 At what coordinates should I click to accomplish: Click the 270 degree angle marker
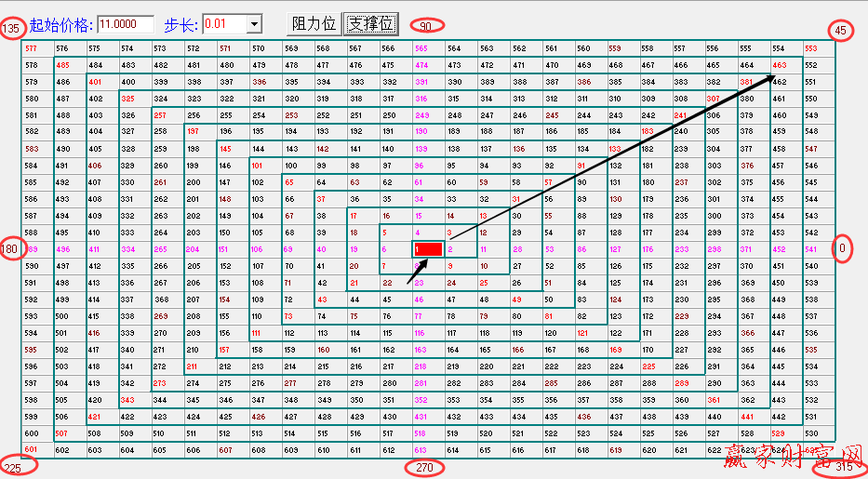click(424, 467)
